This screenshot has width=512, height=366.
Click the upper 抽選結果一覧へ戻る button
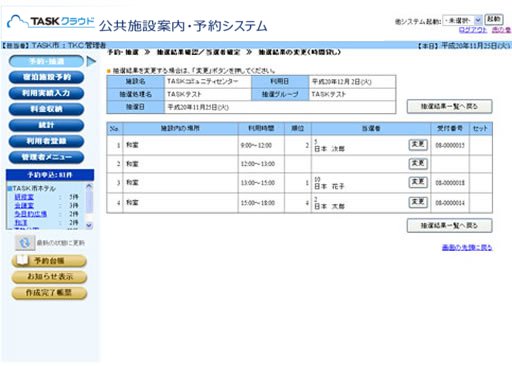pos(449,106)
